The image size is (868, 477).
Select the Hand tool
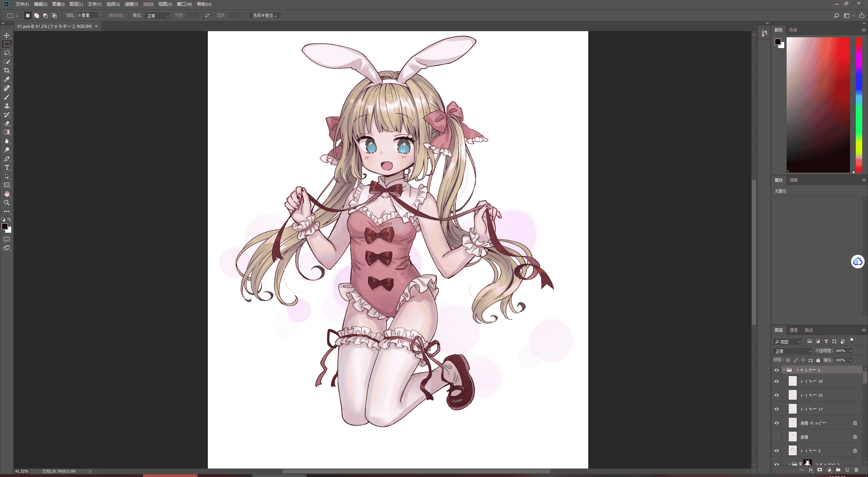tap(7, 194)
